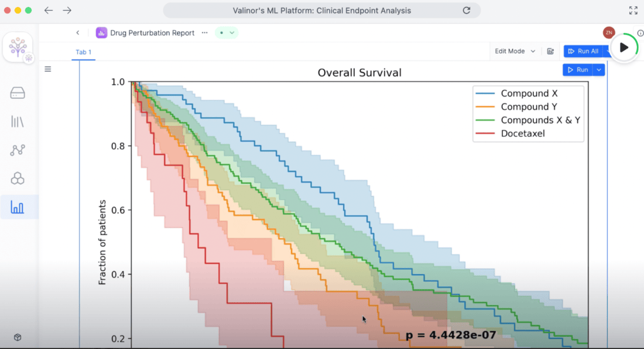Click the cube icon at bottom left
This screenshot has height=349, width=644.
pyautogui.click(x=18, y=337)
